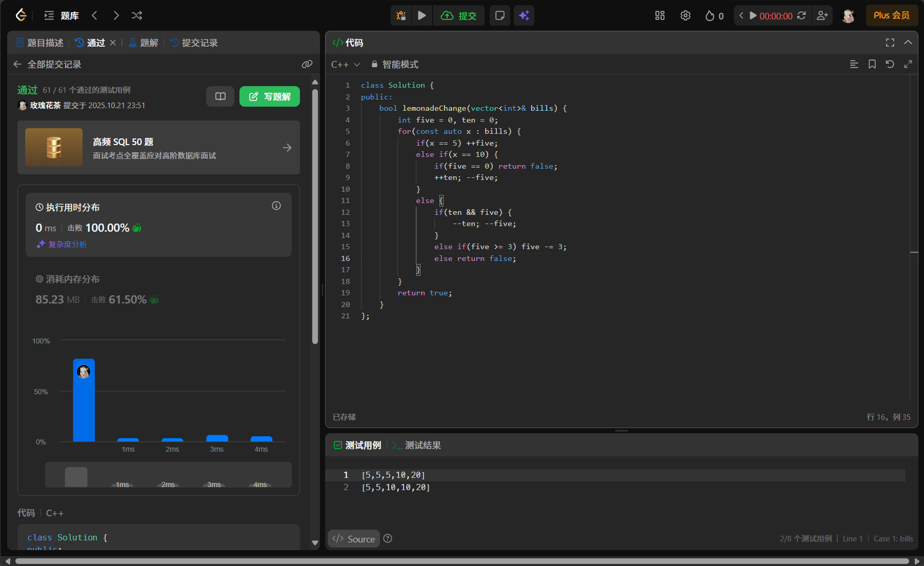
Task: Click the 写题解 button
Action: 270,96
